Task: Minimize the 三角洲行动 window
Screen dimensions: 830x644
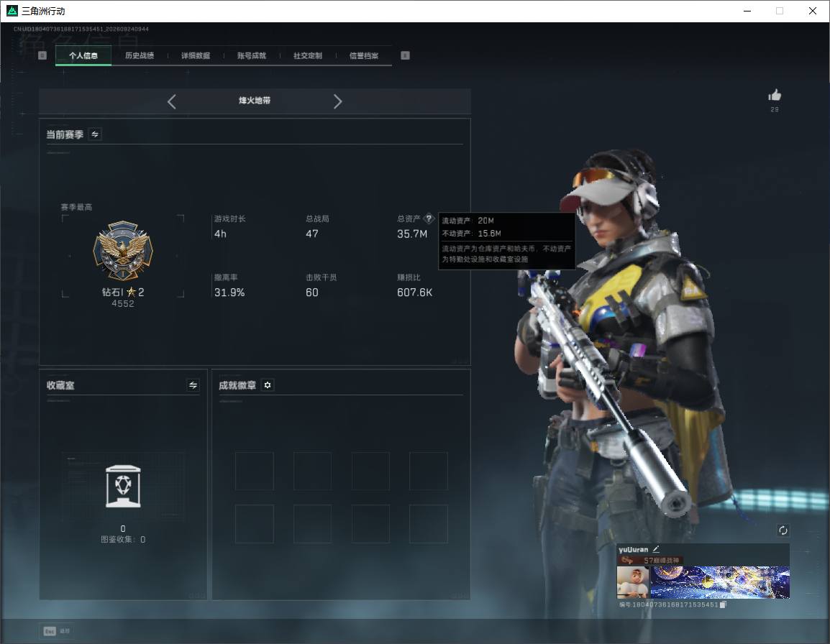Action: (747, 11)
